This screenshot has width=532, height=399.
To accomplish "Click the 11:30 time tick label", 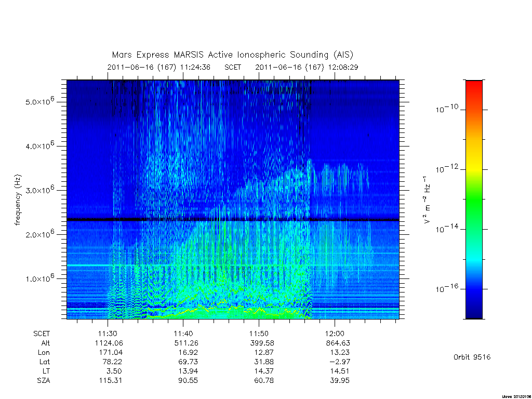I will coord(108,334).
